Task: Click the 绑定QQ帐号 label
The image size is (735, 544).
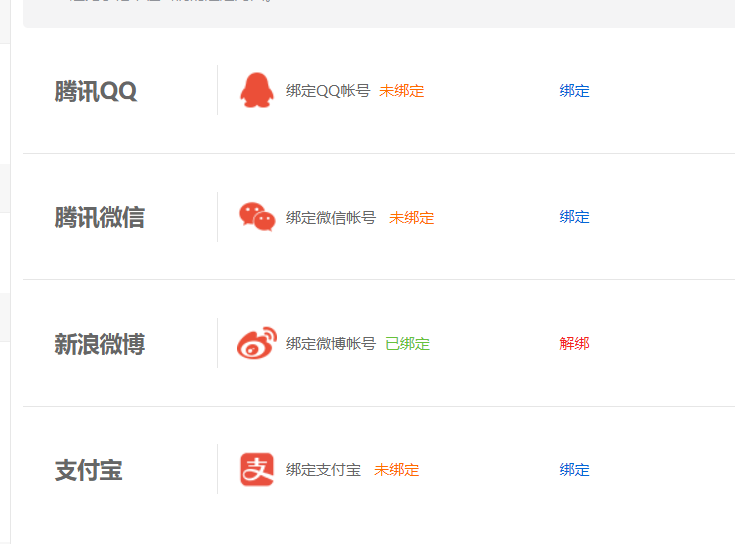Action: tap(328, 91)
